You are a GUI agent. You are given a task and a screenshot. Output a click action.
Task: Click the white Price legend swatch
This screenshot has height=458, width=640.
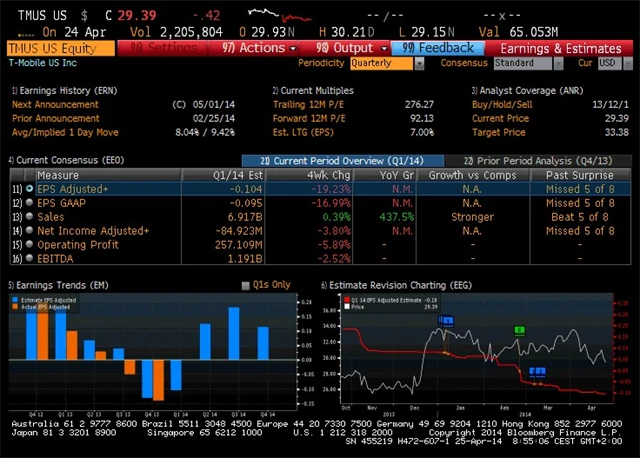point(347,307)
